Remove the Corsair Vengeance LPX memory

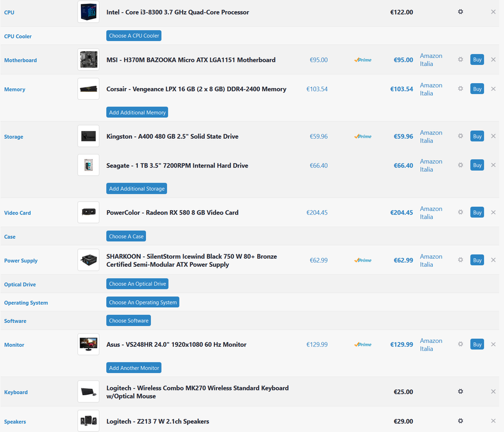(x=493, y=89)
